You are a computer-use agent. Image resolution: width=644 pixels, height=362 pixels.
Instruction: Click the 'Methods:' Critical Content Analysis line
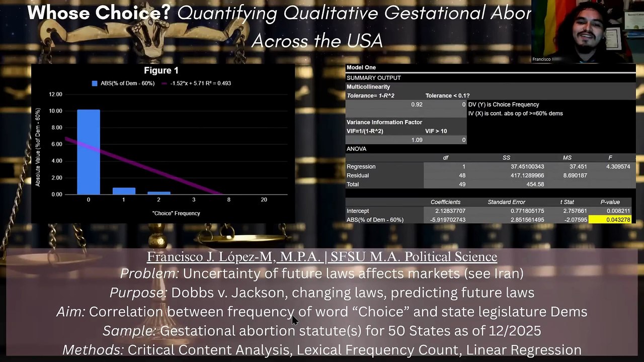(322, 350)
